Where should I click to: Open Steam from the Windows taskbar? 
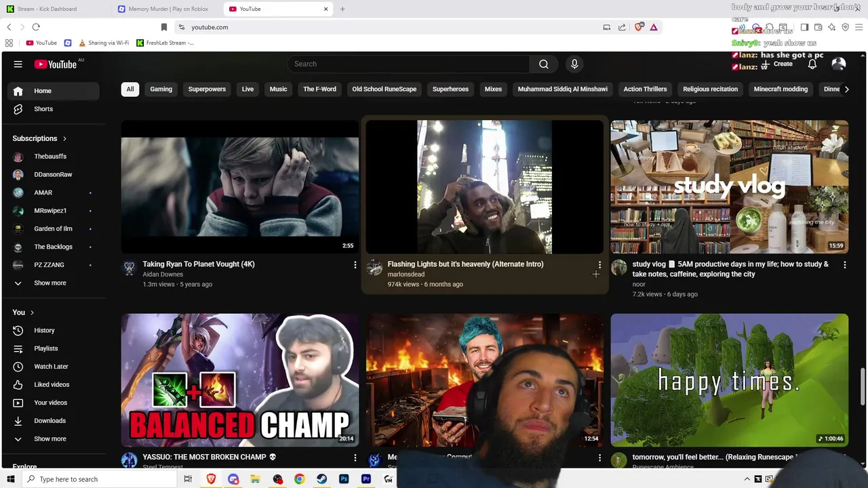(321, 479)
